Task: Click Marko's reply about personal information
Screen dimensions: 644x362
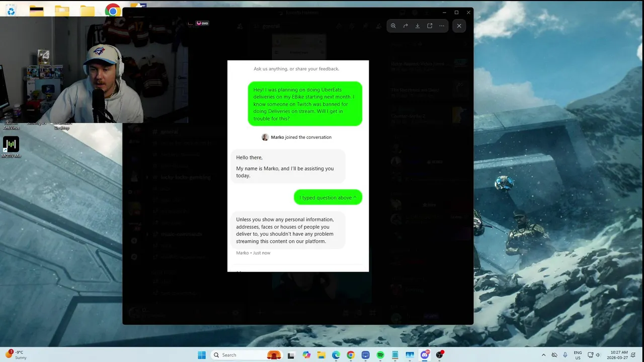Action: 288,230
